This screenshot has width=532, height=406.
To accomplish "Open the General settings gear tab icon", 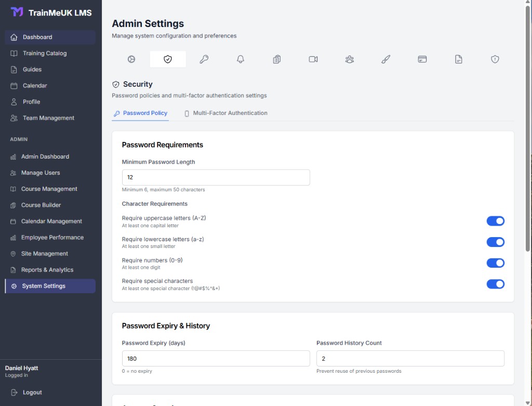I will [131, 59].
